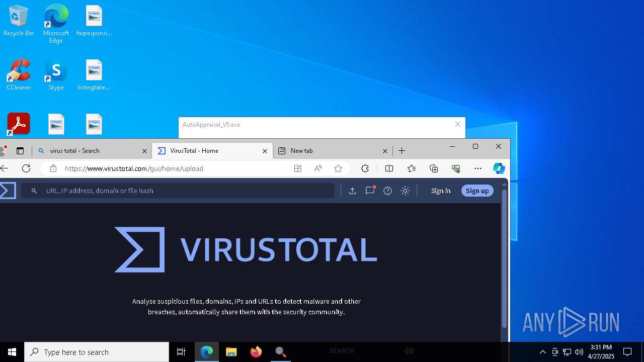This screenshot has height=362, width=644.
Task: Close the New tab tab
Action: tap(385, 151)
